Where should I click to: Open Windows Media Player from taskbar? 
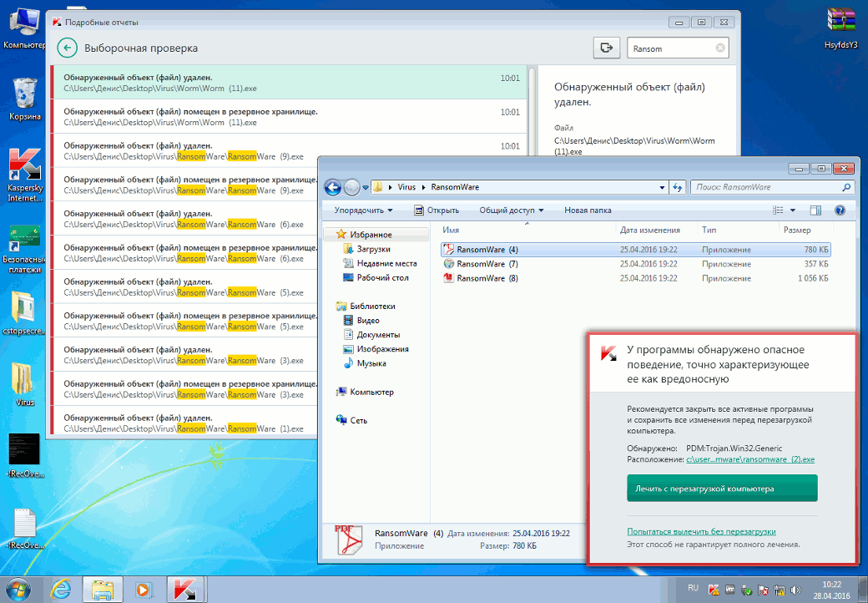(143, 589)
